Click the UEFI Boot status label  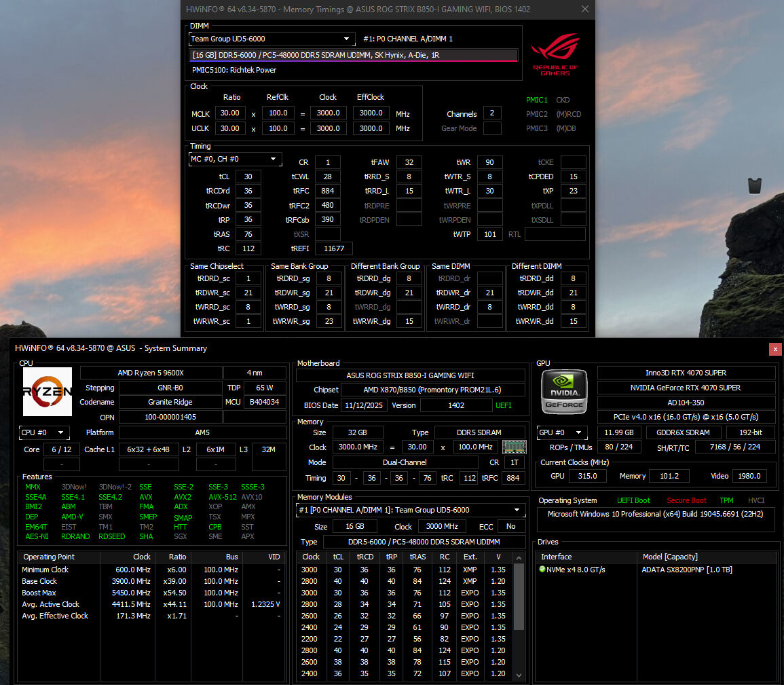(x=633, y=500)
